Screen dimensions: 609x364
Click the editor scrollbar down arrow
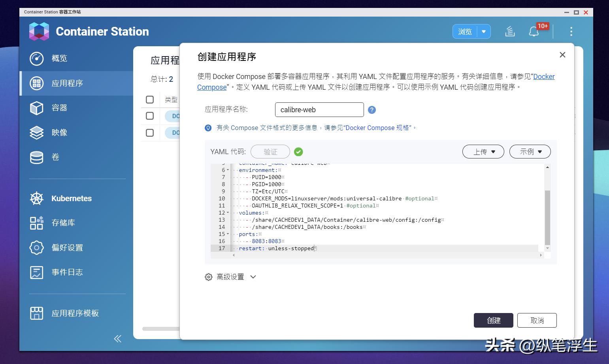tap(547, 248)
